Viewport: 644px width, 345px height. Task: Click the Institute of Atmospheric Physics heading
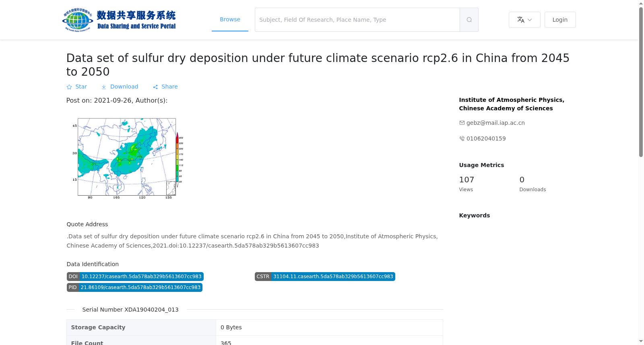(512, 104)
